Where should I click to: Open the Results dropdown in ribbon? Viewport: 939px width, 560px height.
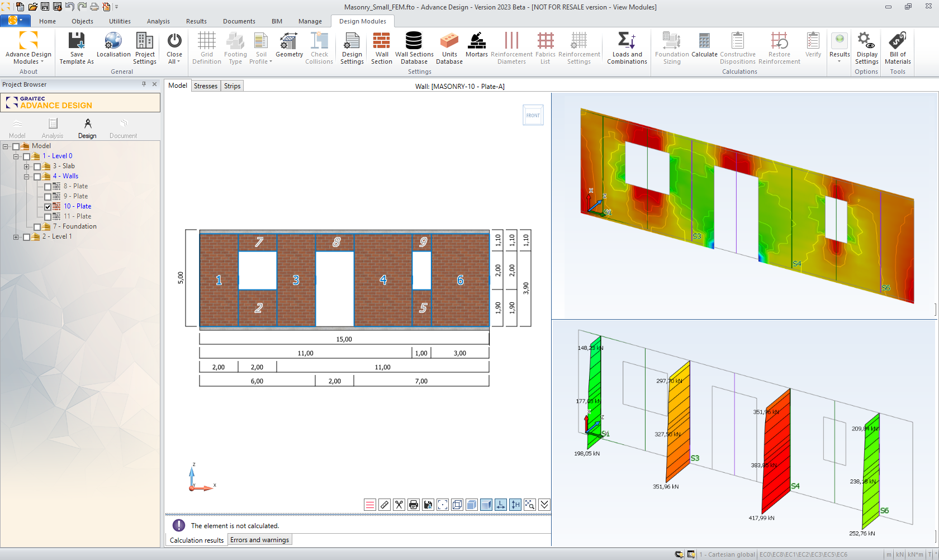(840, 48)
